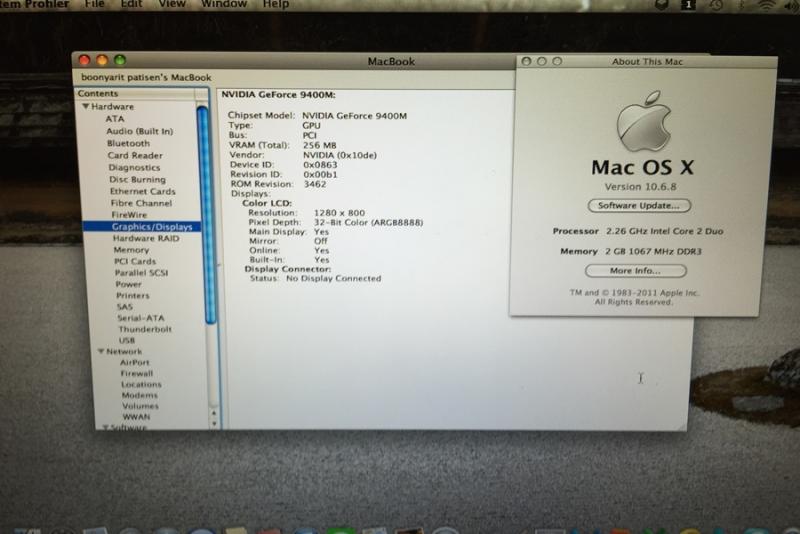Click the green zoom button of MacBook window
The width and height of the screenshot is (800, 534).
tap(120, 60)
